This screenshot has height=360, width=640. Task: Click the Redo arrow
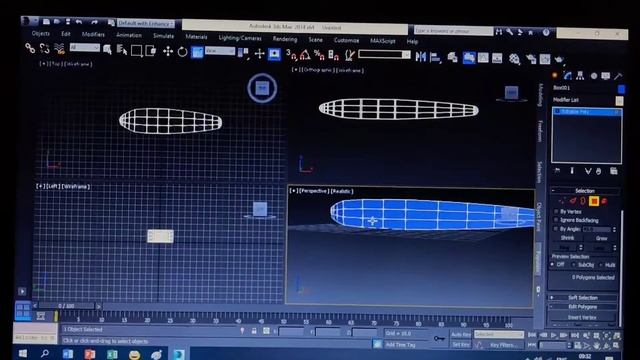[95, 22]
